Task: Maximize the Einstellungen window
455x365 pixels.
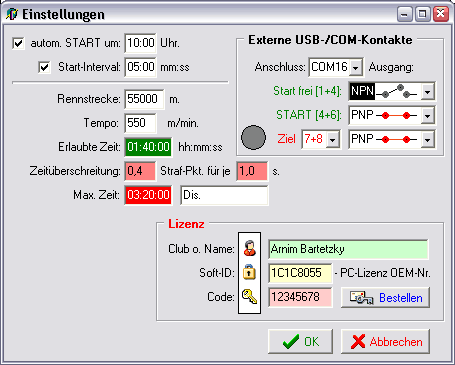Action: (423, 14)
